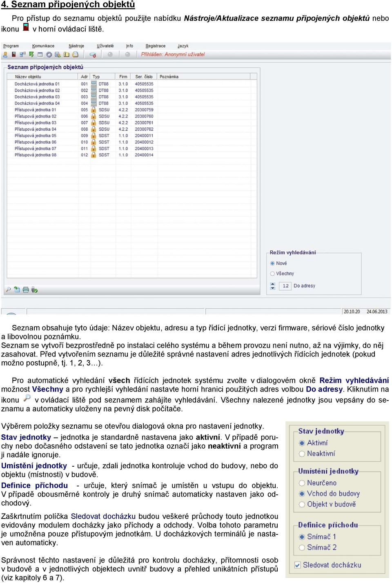392x583 pixels.
Task: Click terminal icon in Docházková jednotka 03 row
Action: point(94,97)
